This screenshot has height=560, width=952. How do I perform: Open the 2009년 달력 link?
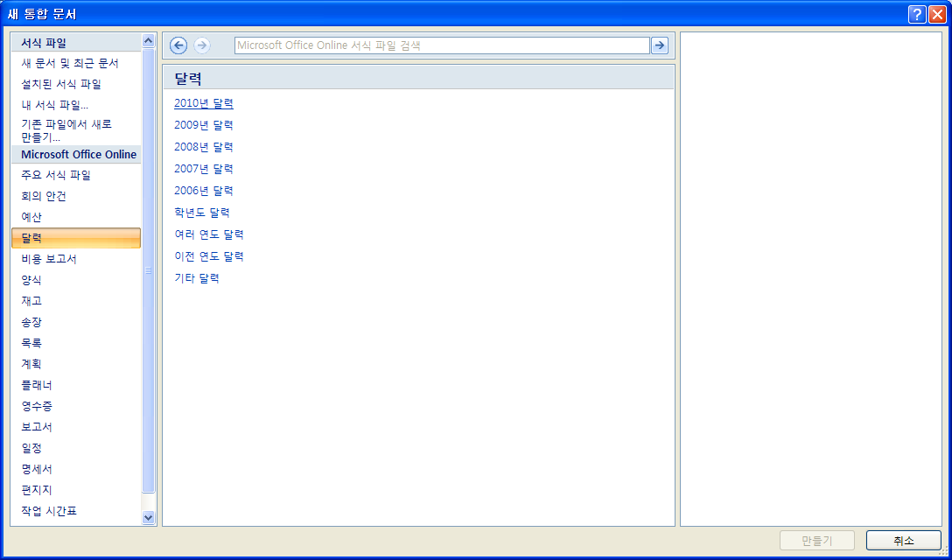[x=203, y=125]
